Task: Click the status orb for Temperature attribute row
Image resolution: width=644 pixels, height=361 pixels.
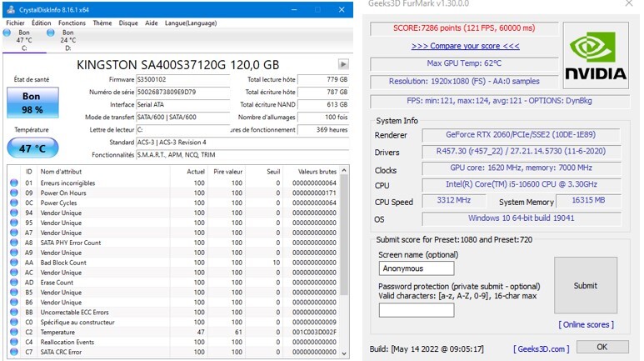Action: (12, 332)
